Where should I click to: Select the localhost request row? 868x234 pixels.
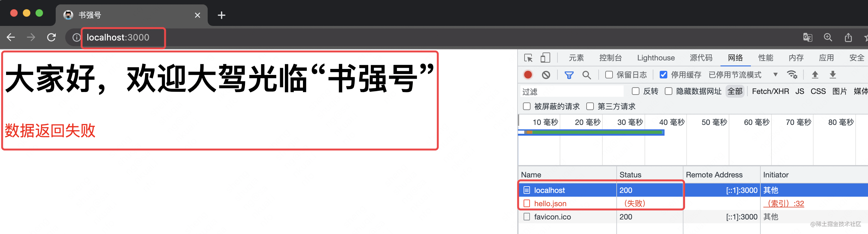point(693,190)
